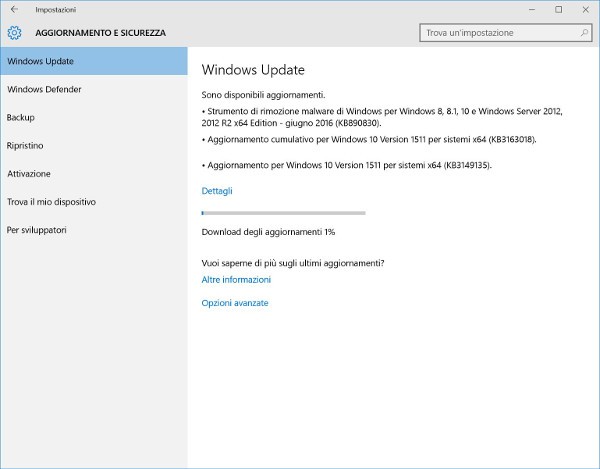Click AGGIORNAMENTO E SICUREZZA header title
This screenshot has width=600, height=469.
[101, 33]
